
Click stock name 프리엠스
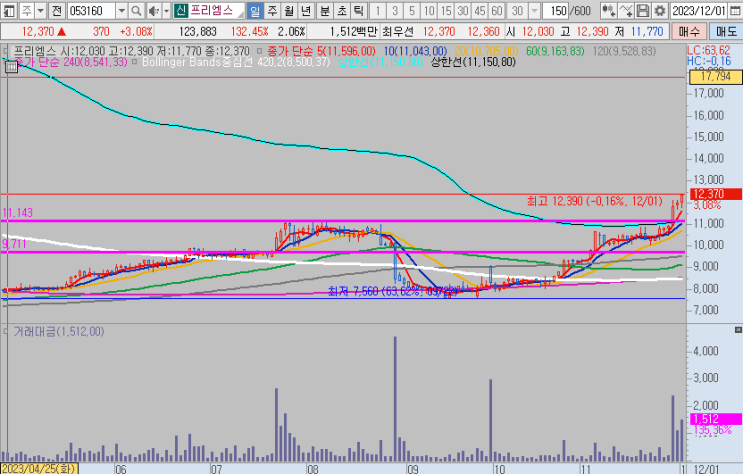212,10
